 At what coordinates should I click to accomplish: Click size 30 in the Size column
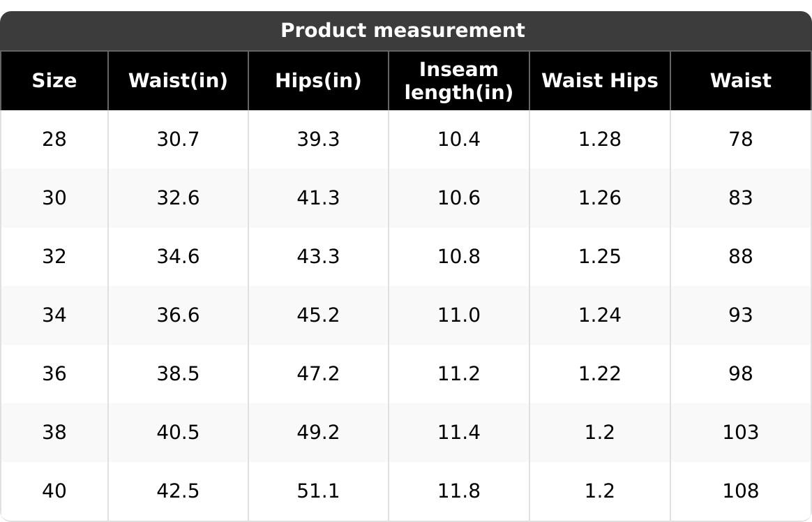click(54, 197)
